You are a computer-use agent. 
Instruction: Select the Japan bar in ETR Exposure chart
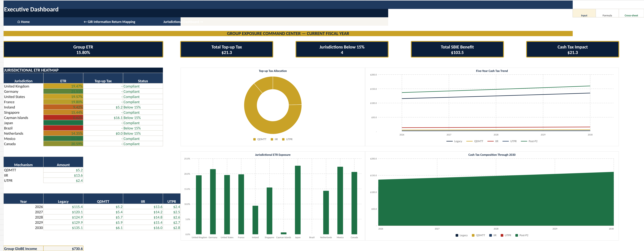click(298, 200)
